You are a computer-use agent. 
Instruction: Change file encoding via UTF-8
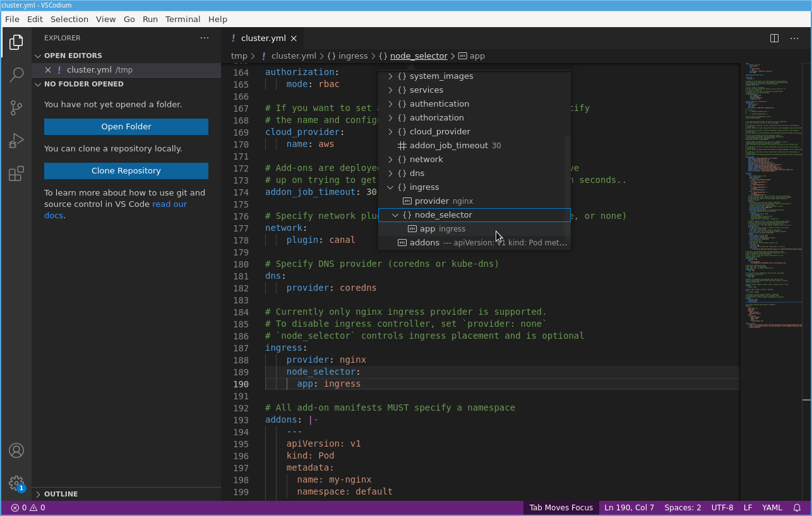pos(722,508)
